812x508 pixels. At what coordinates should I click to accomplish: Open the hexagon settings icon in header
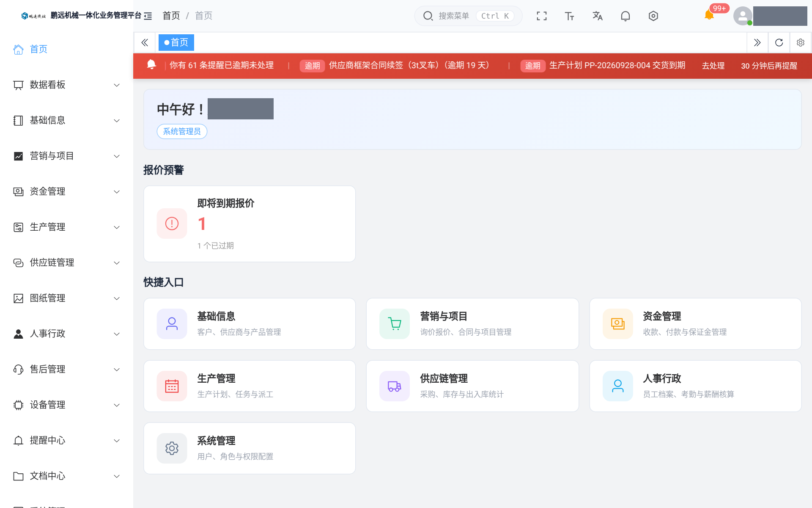[x=653, y=16]
